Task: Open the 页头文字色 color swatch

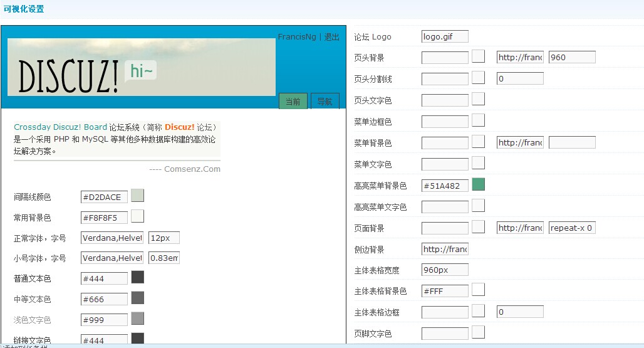Action: pos(478,99)
